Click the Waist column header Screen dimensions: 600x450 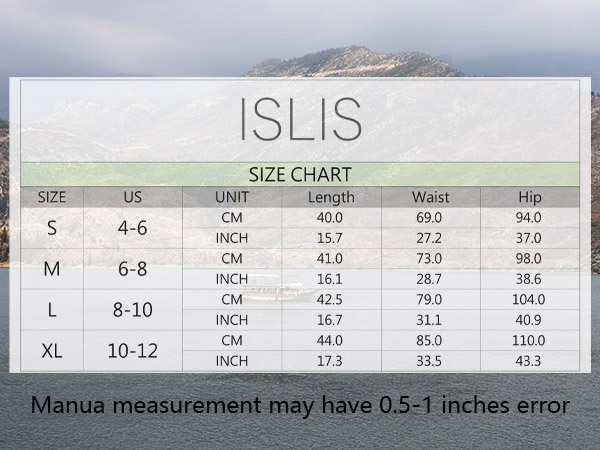(x=430, y=197)
